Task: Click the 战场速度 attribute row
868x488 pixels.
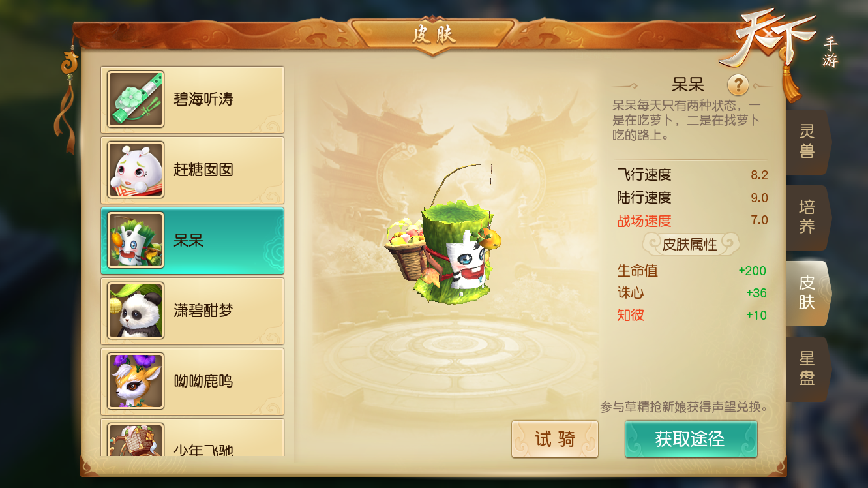Action: (x=692, y=221)
